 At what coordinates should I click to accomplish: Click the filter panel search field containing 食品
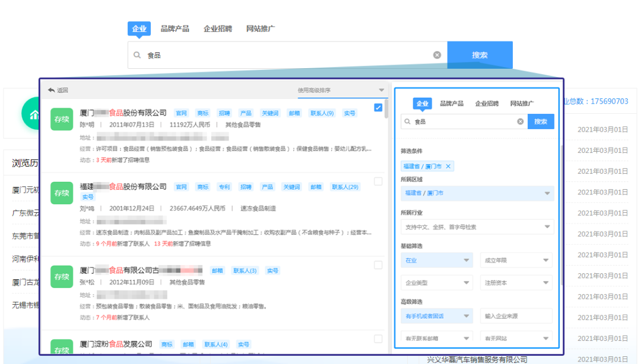tap(464, 122)
